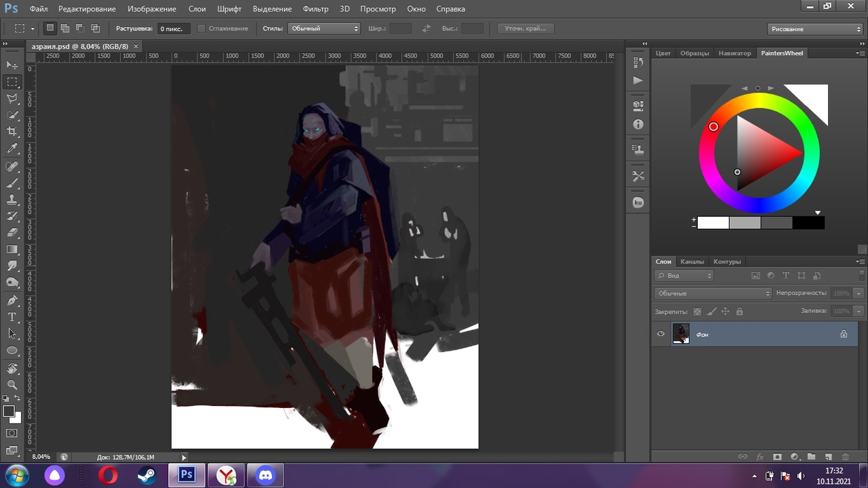Screen dimensions: 868x488
Task: Toggle Quick Mask mode
Action: [x=12, y=433]
